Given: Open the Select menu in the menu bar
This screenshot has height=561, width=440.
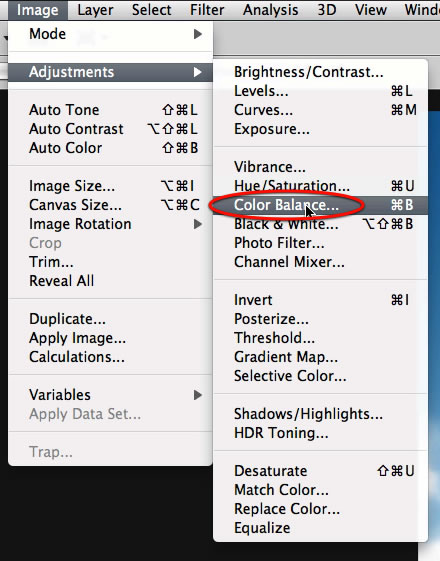Looking at the screenshot, I should [151, 10].
